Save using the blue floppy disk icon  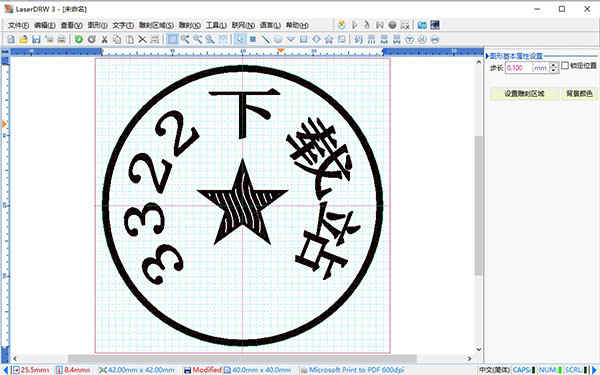(x=36, y=39)
